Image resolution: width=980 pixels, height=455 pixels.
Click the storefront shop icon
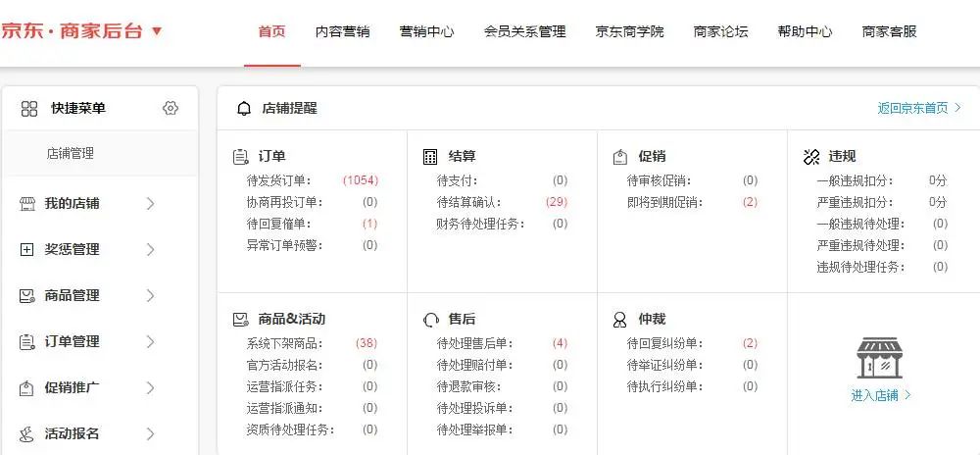[879, 358]
